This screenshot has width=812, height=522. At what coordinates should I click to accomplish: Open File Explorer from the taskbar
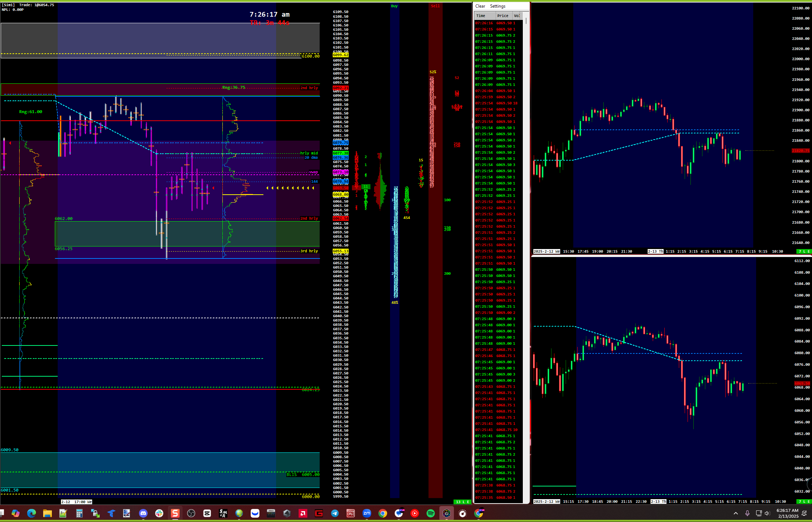47,513
